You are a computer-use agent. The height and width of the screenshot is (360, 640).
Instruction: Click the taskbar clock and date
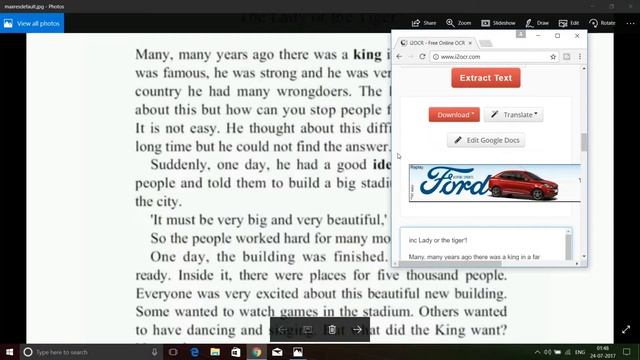click(602, 352)
